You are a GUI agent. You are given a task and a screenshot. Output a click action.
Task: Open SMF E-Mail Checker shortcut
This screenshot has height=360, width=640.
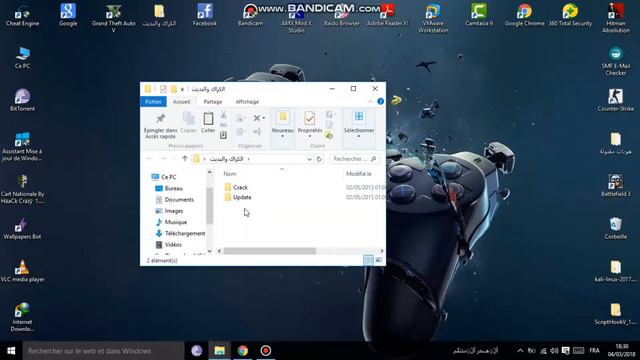(616, 61)
